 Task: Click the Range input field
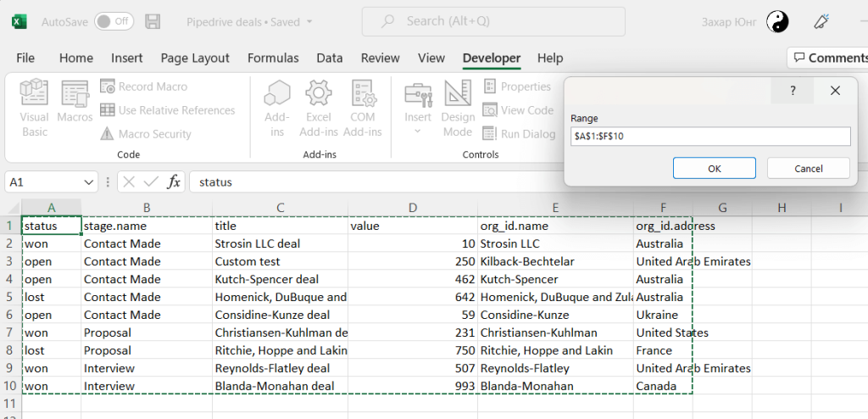click(x=710, y=137)
